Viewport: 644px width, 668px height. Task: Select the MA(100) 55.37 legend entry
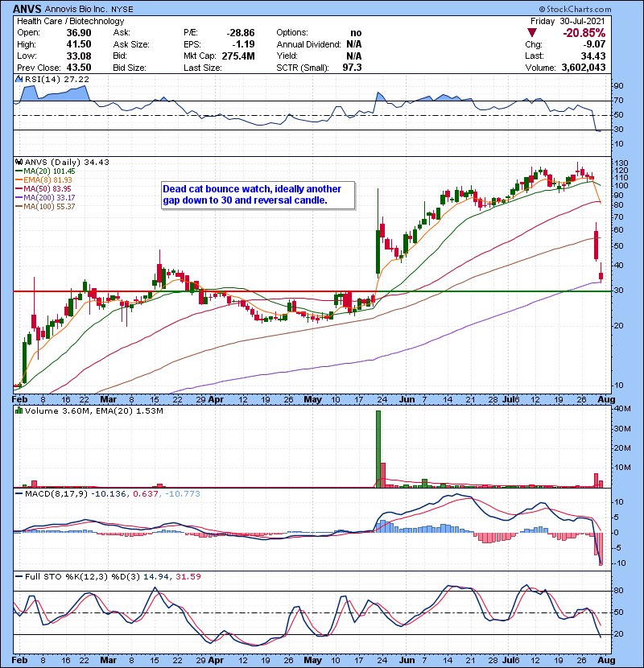tap(46, 207)
